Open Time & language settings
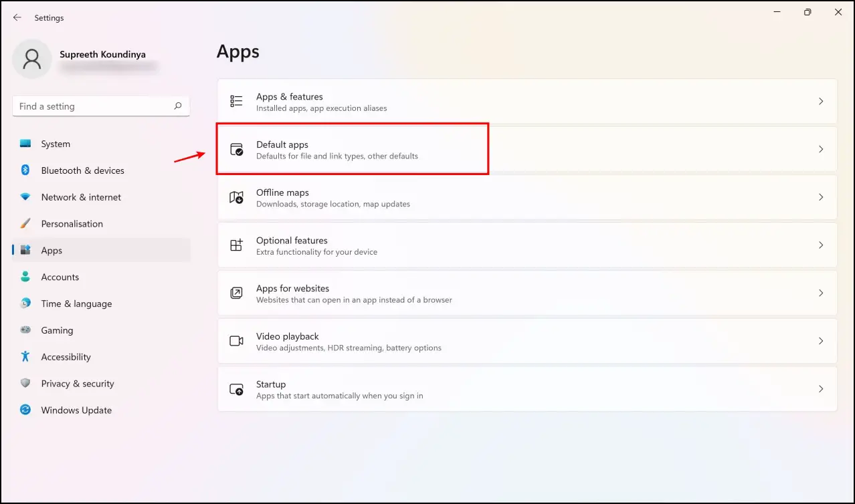Viewport: 855px width, 504px height. [101, 303]
